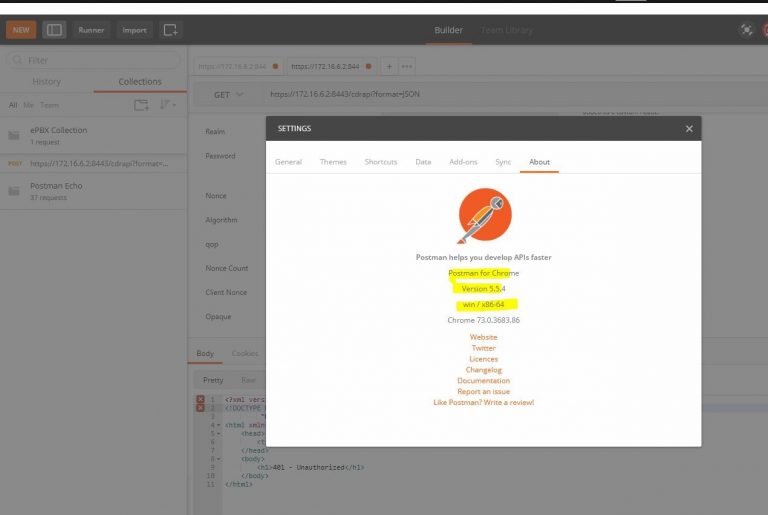Open the History sidebar tab
The image size is (768, 515).
click(47, 81)
